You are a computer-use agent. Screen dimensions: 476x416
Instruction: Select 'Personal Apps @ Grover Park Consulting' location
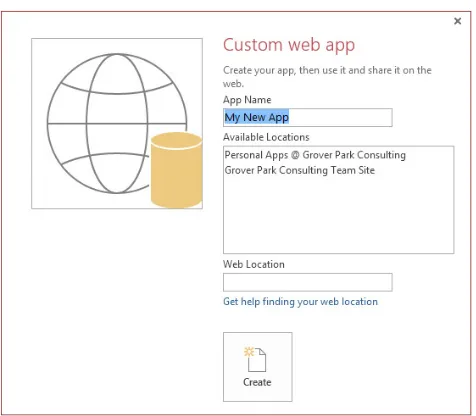pos(315,155)
